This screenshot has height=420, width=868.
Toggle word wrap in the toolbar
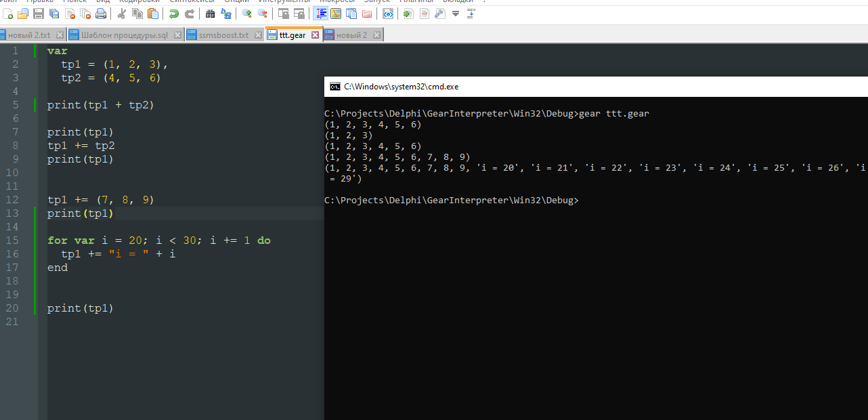320,14
